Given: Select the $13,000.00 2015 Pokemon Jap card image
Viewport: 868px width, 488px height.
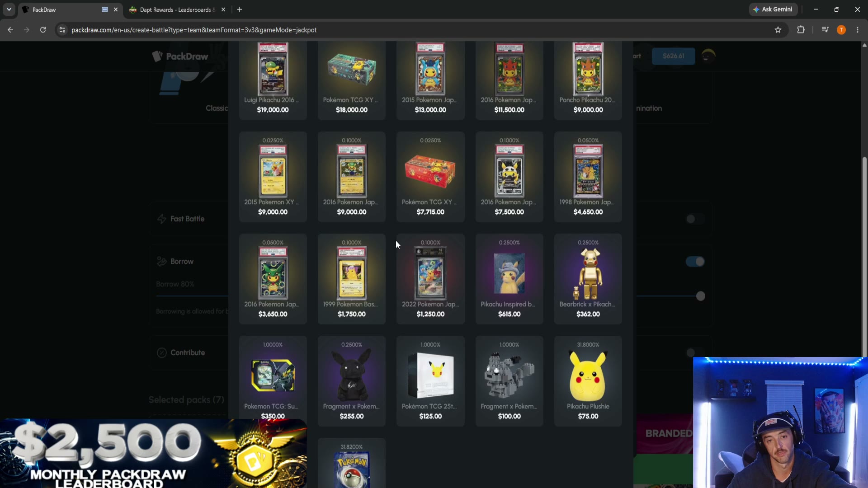Looking at the screenshot, I should (x=430, y=69).
